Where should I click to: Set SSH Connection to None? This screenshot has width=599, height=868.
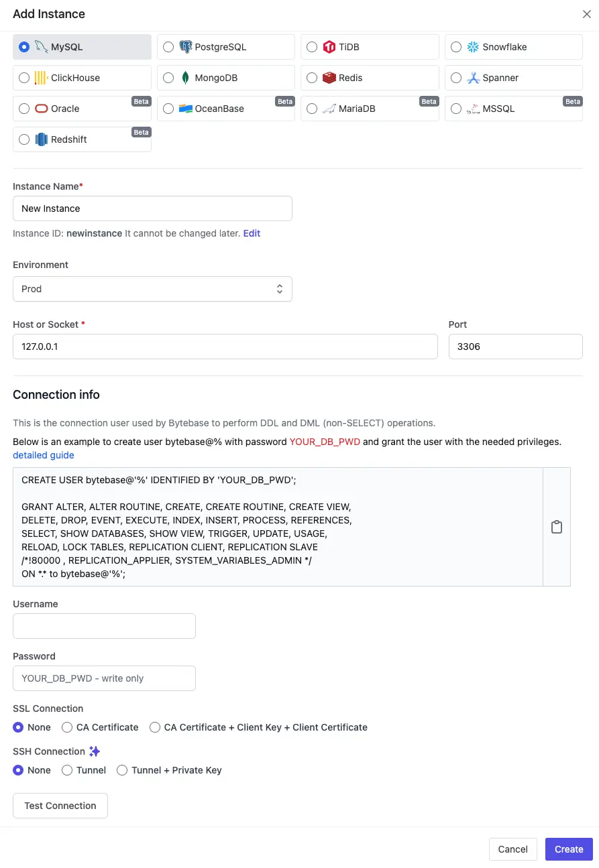tap(18, 770)
